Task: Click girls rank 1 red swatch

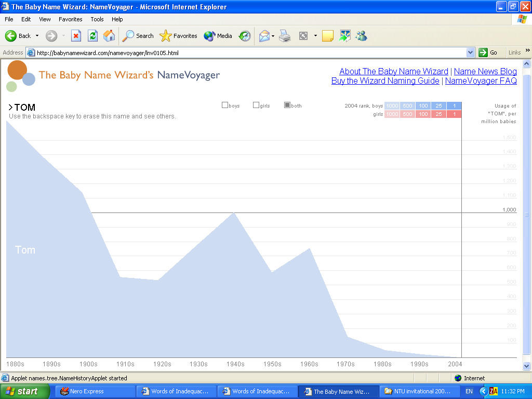Action: pos(454,114)
